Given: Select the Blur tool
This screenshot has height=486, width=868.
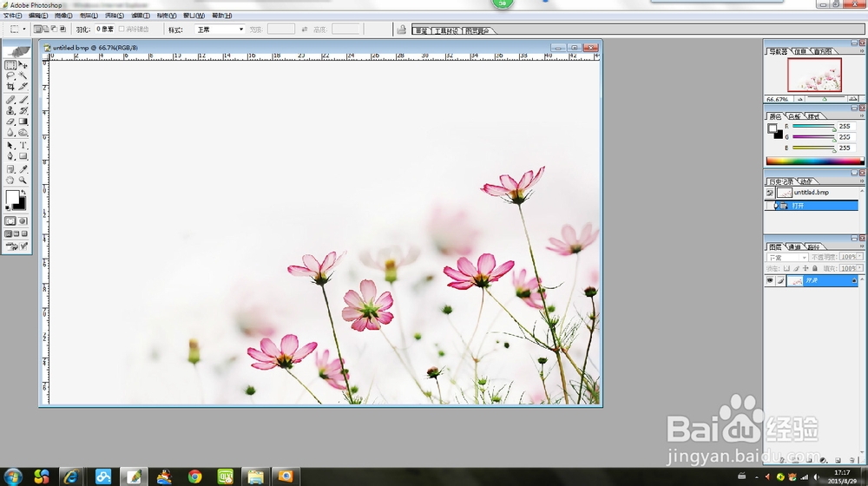Looking at the screenshot, I should (10, 133).
